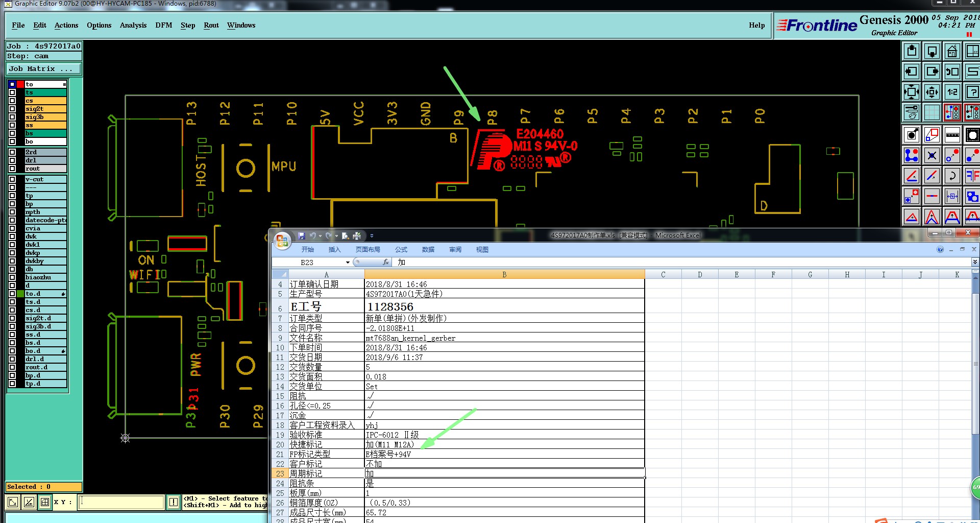Viewport: 980px width, 523px height.
Task: Click the green color swatch of 'to.d' layer
Action: pyautogui.click(x=20, y=294)
